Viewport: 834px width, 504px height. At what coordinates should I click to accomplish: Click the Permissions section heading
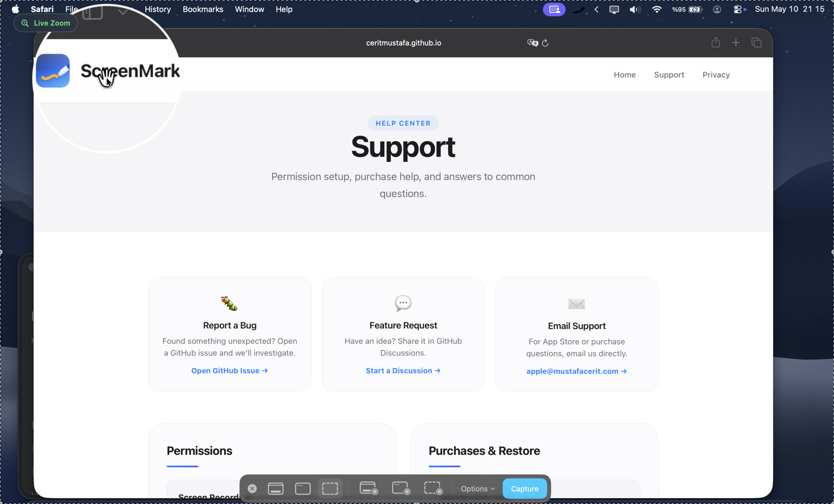point(200,451)
